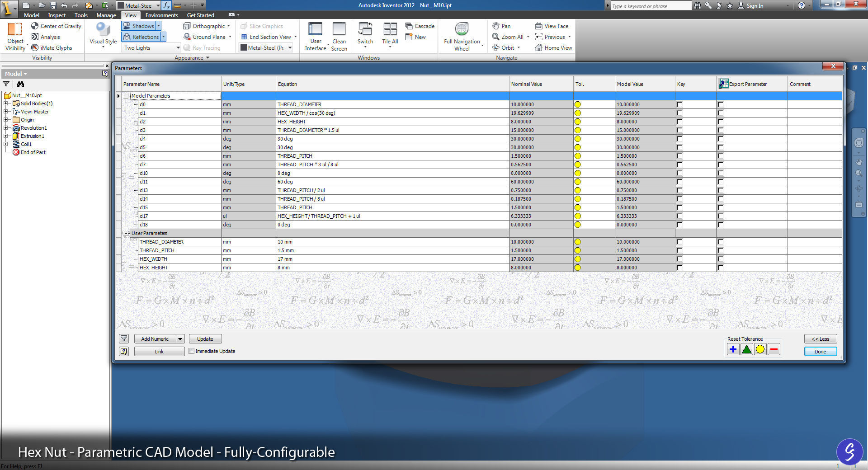Screen dimensions: 868x470
Task: Open the Full Navigation Wheel
Action: pyautogui.click(x=462, y=36)
